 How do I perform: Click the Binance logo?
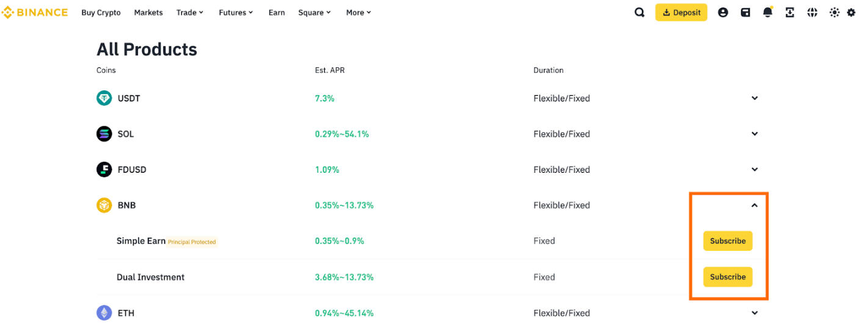[x=34, y=12]
